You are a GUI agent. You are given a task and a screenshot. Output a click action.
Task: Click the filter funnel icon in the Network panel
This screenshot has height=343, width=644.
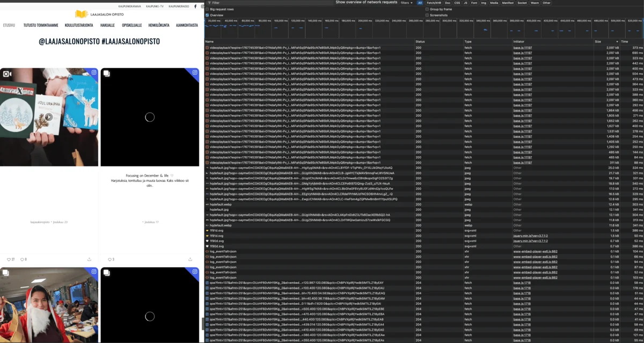[x=210, y=3]
